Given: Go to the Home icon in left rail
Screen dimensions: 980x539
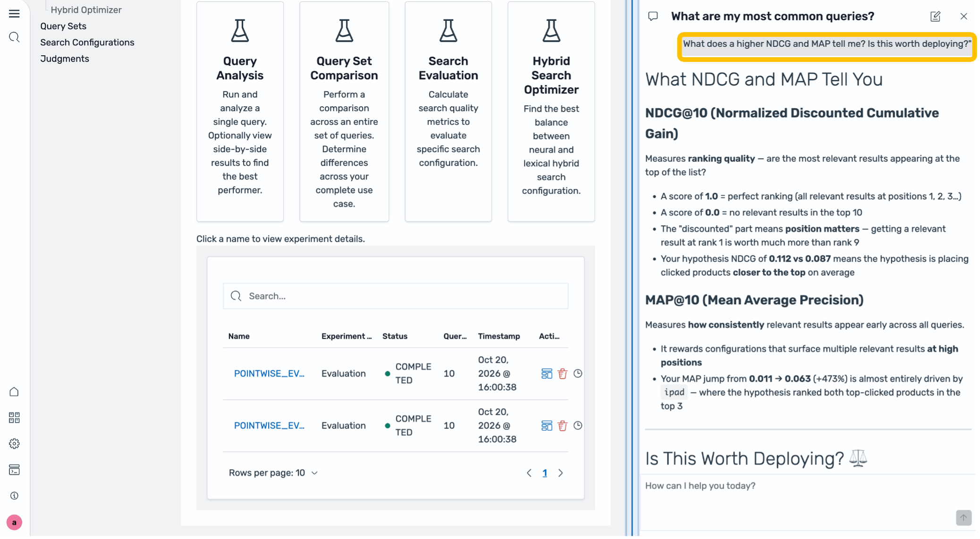Looking at the screenshot, I should click(14, 392).
